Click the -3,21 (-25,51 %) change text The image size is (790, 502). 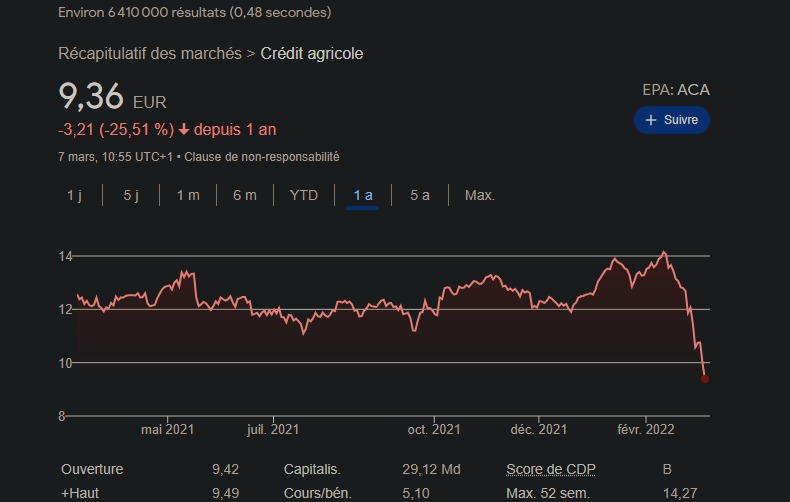(116, 130)
